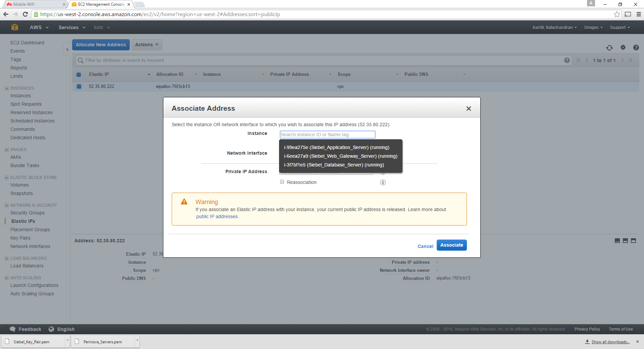The image size is (644, 349).
Task: Click Show all downloads link
Action: click(x=610, y=342)
